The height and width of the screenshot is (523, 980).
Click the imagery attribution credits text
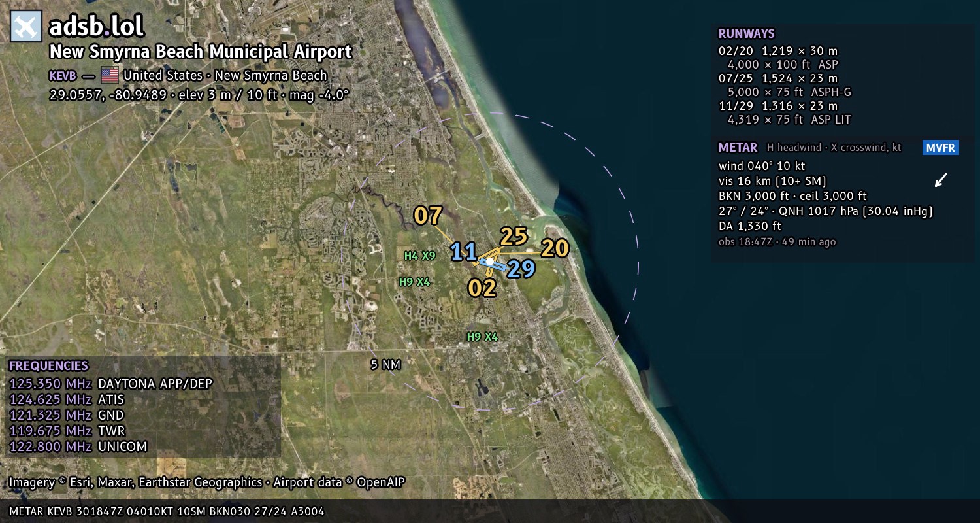[x=207, y=482]
